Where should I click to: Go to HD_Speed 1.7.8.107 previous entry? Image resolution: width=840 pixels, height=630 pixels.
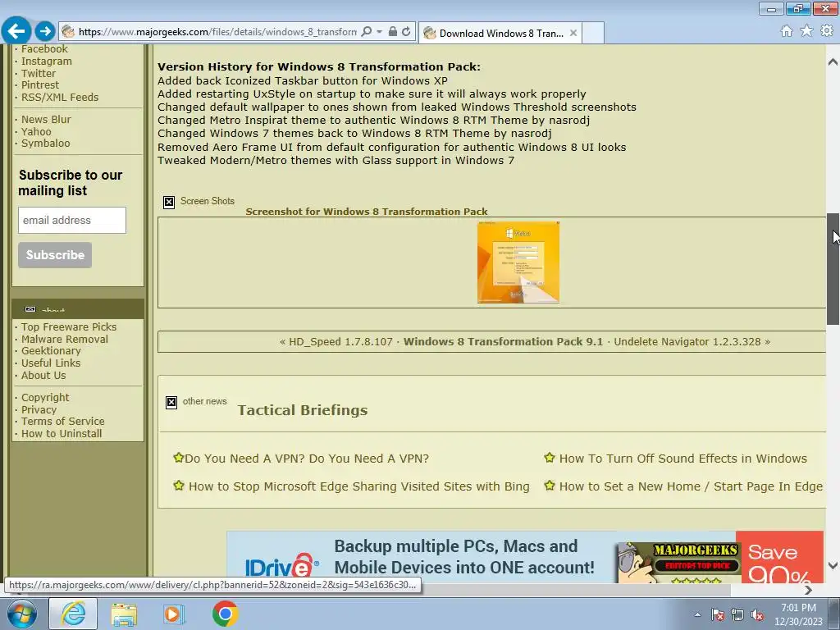point(340,342)
